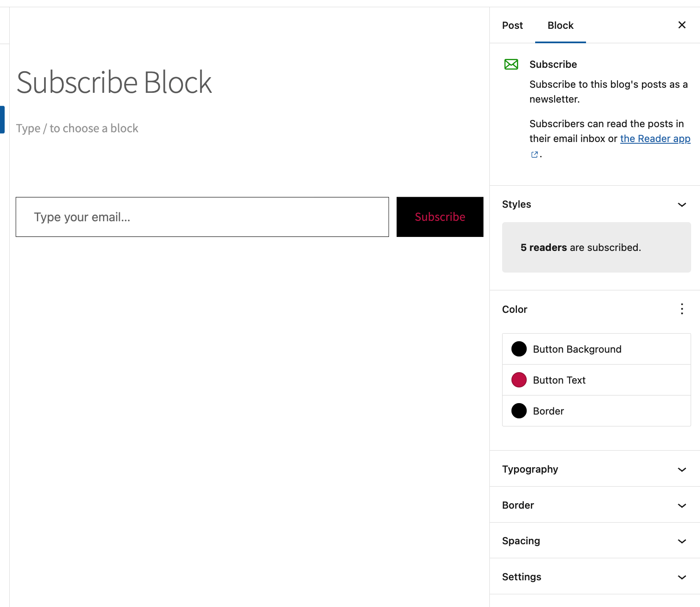700x607 pixels.
Task: Open the Button Text color swatch
Action: click(519, 380)
